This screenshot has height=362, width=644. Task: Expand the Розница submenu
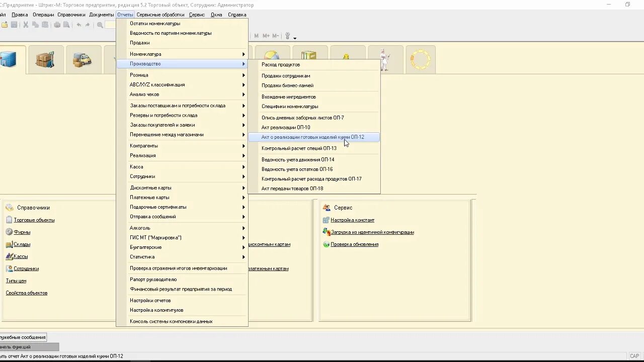pos(182,75)
